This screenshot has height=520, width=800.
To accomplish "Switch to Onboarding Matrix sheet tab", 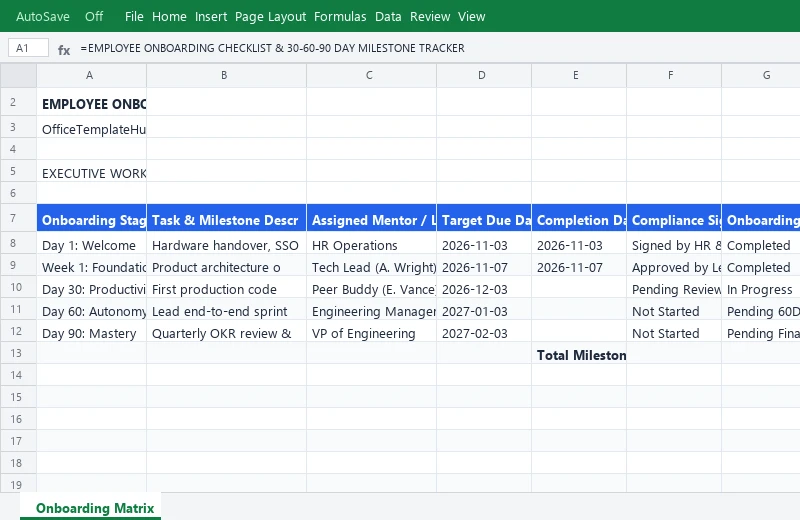I will (x=91, y=508).
